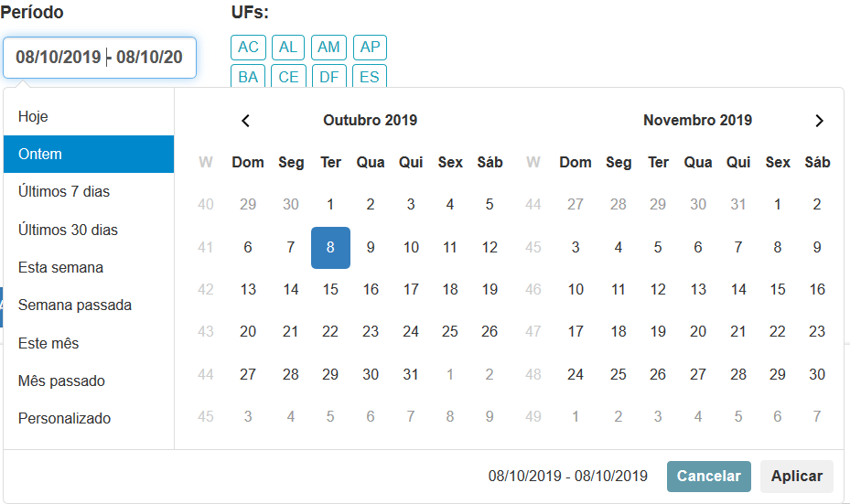Toggle the AM state filter
The height and width of the screenshot is (504, 850).
328,48
